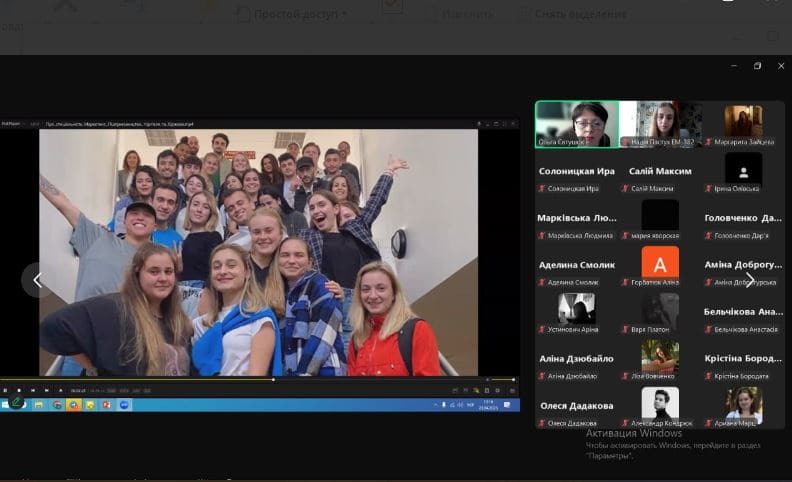792x482 pixels.
Task: Select Устинович Аріна profile picture tile
Action: pyautogui.click(x=577, y=309)
